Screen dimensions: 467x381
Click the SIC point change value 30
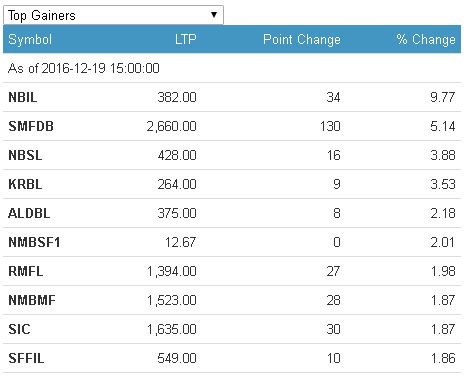[x=333, y=329]
